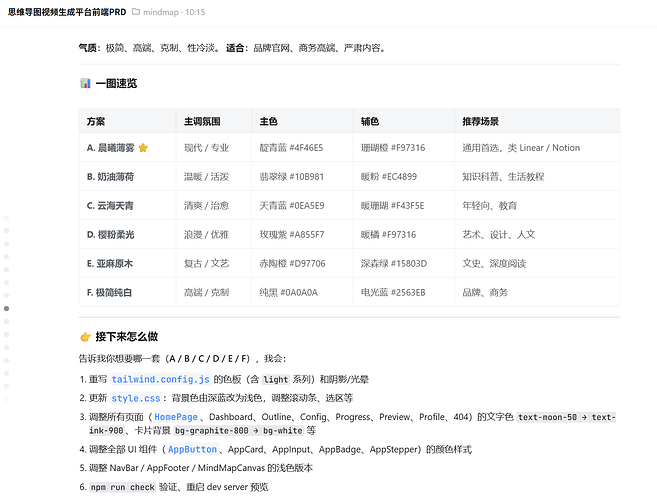Image resolution: width=657 pixels, height=500 pixels.
Task: Select the highlighted dark dot in outline rail
Action: (x=6, y=308)
